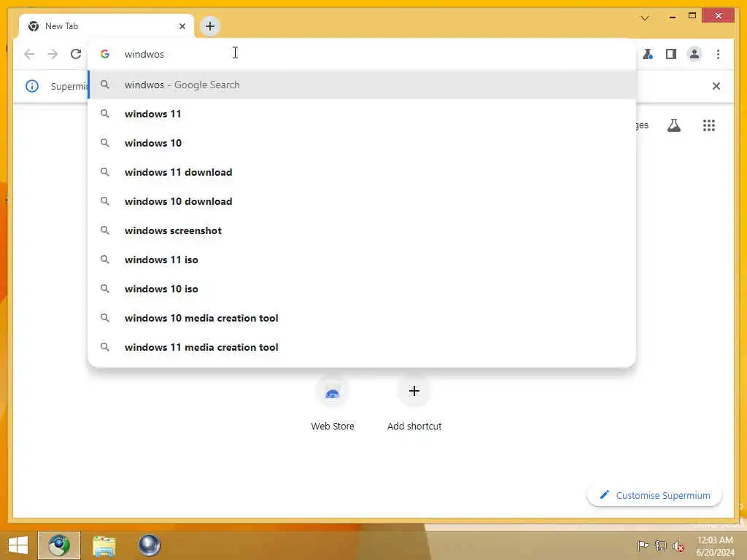Click the info icon in the infobar
Image resolution: width=747 pixels, height=560 pixels.
tap(32, 86)
